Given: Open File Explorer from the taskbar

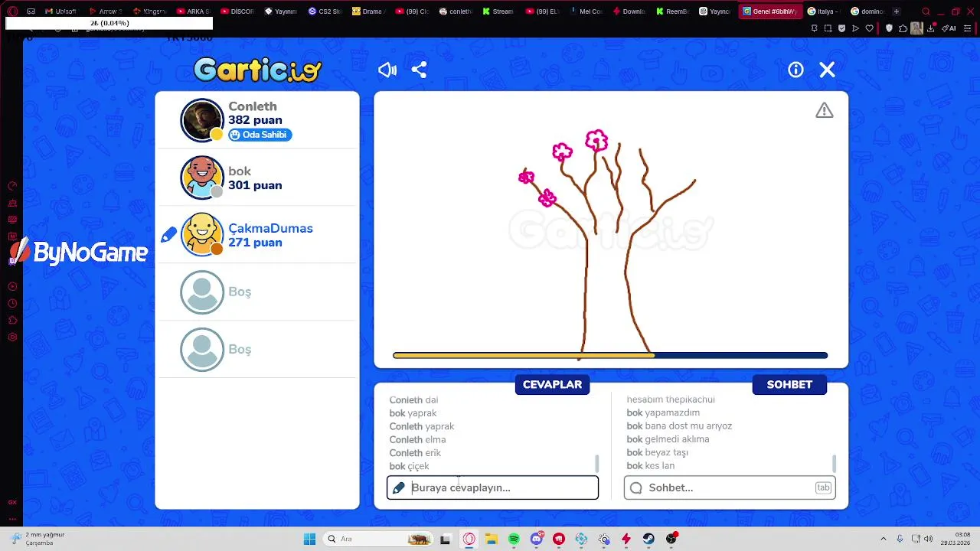Looking at the screenshot, I should pos(491,539).
